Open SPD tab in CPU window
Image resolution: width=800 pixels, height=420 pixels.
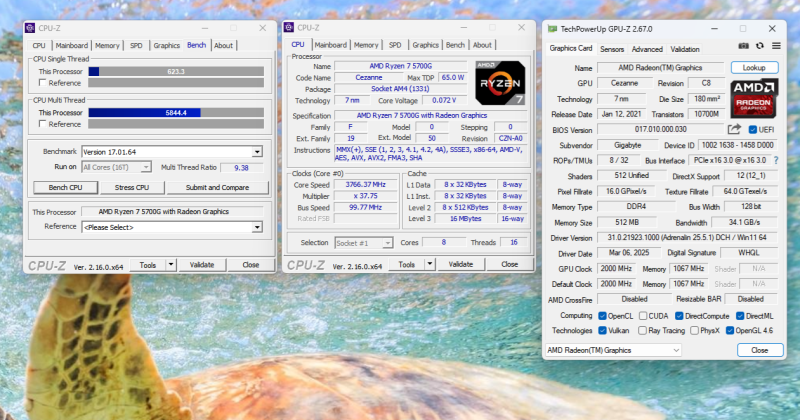pyautogui.click(x=395, y=45)
